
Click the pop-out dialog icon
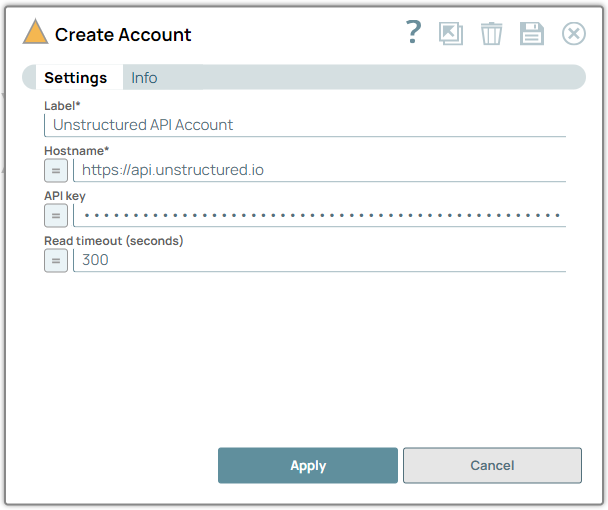[451, 33]
